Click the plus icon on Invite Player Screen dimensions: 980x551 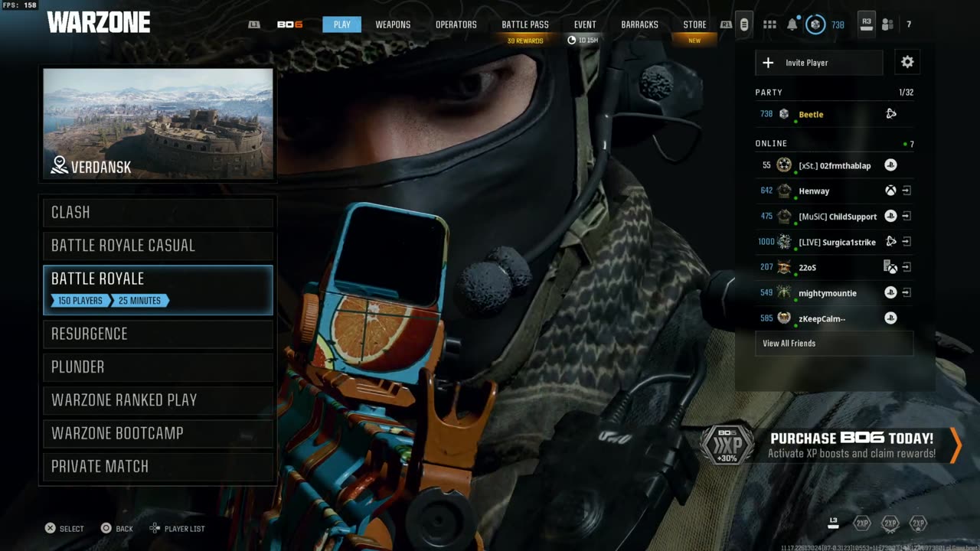click(x=769, y=63)
